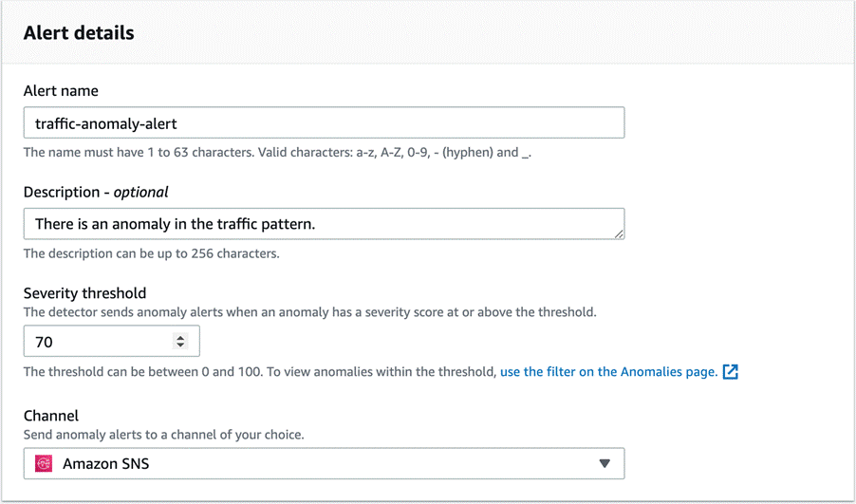Viewport: 856px width, 504px height.
Task: Select the "Amazon SNS" text in Channel selector
Action: 105,464
